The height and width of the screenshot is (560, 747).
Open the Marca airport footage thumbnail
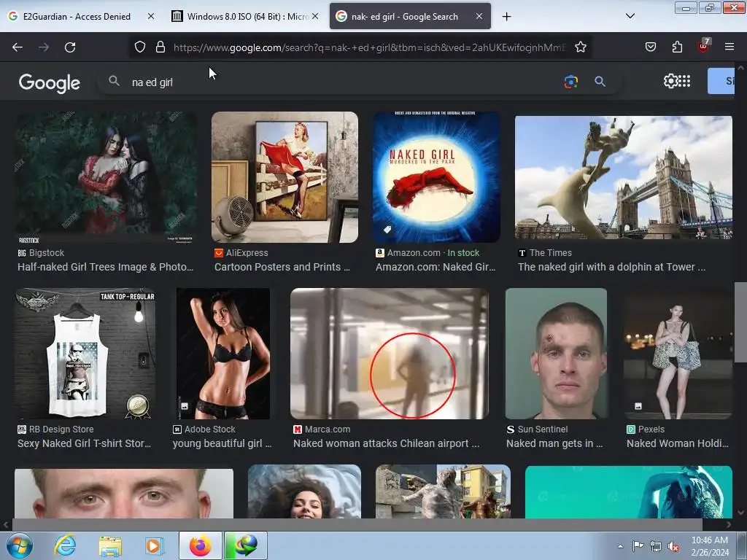click(x=390, y=354)
